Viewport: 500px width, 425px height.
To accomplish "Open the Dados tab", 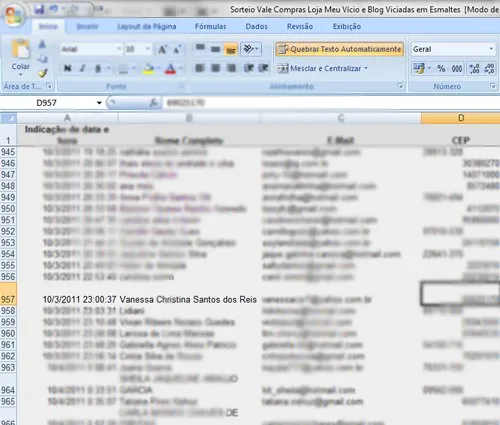I will click(256, 26).
